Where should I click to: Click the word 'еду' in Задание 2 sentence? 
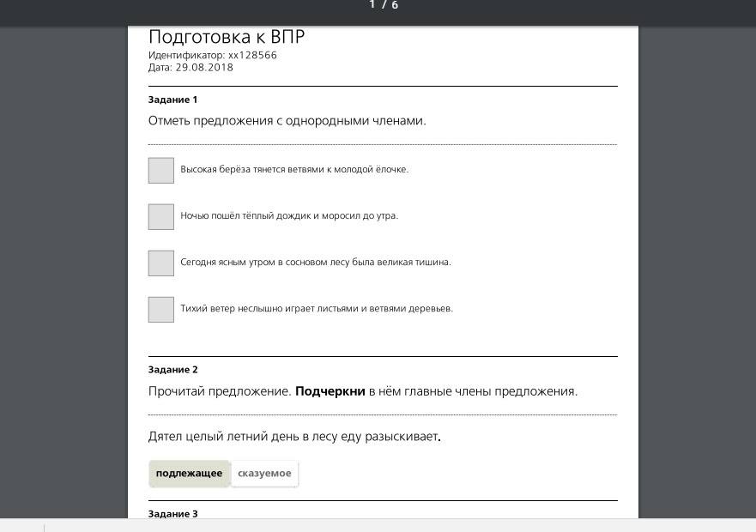tap(350, 437)
